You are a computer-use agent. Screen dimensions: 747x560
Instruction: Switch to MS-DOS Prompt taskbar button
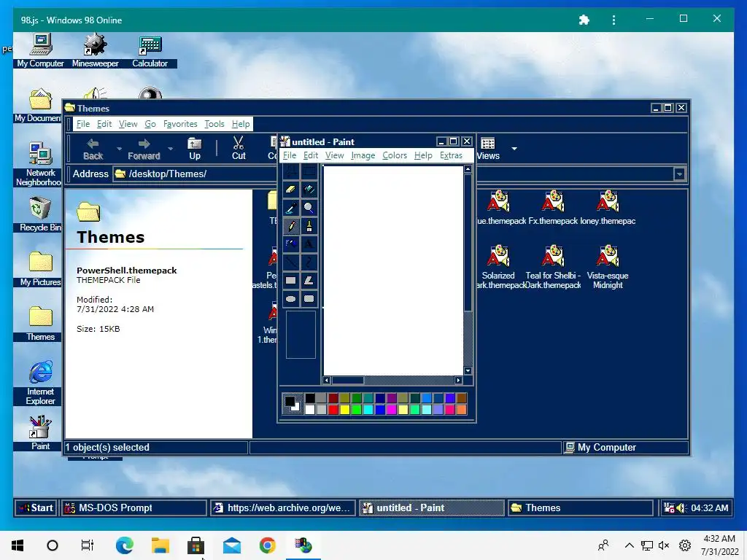[x=134, y=507]
